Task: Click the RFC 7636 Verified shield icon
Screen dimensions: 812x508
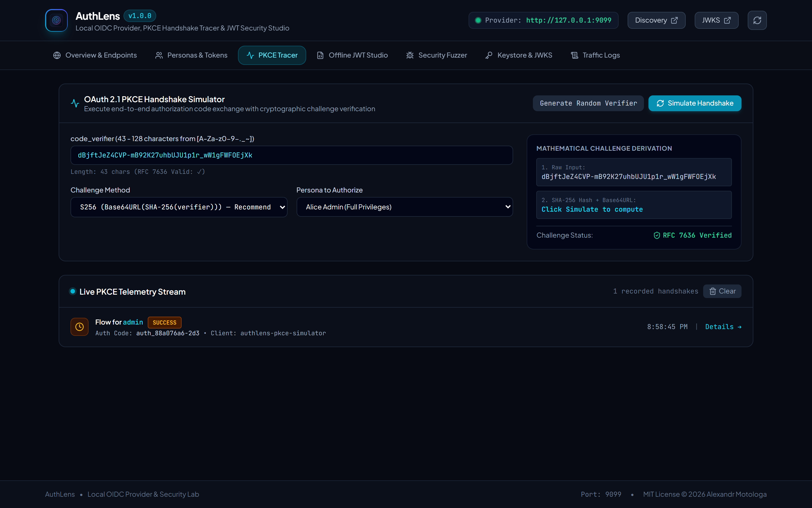Action: pos(657,236)
